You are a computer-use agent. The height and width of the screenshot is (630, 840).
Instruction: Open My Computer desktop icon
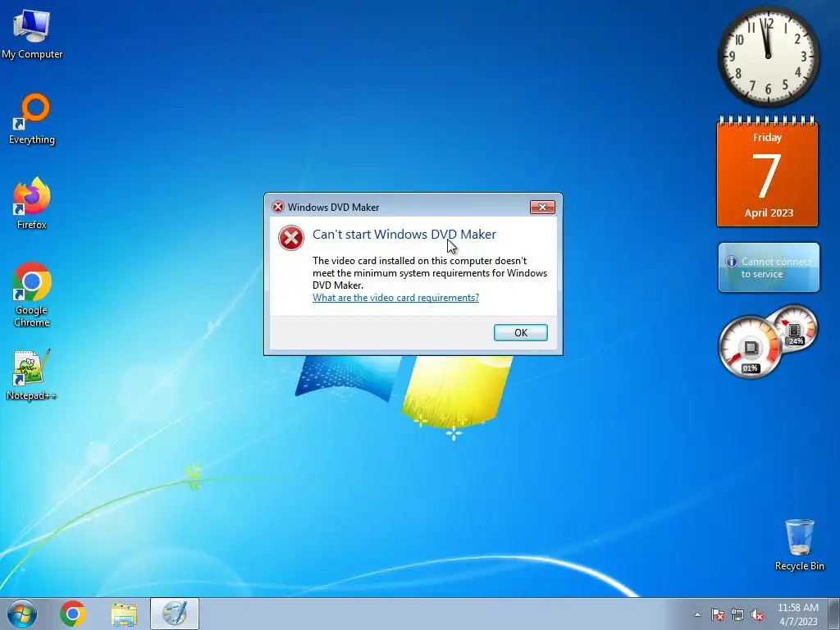pos(32,33)
